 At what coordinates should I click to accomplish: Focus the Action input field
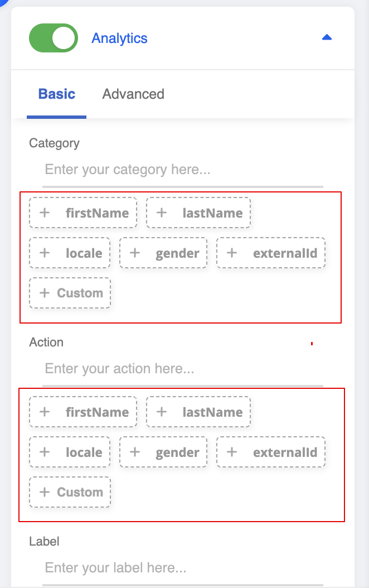click(183, 369)
